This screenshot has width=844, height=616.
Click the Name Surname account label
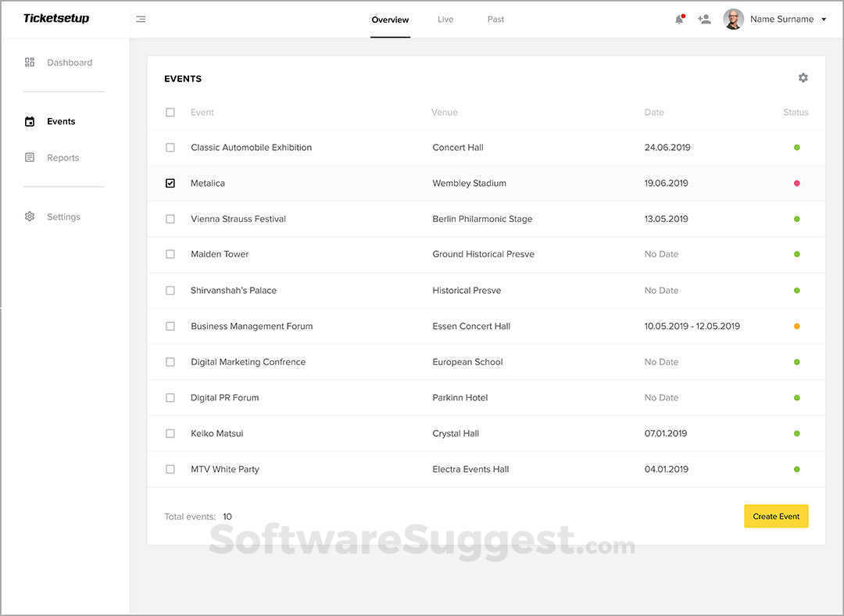(782, 20)
